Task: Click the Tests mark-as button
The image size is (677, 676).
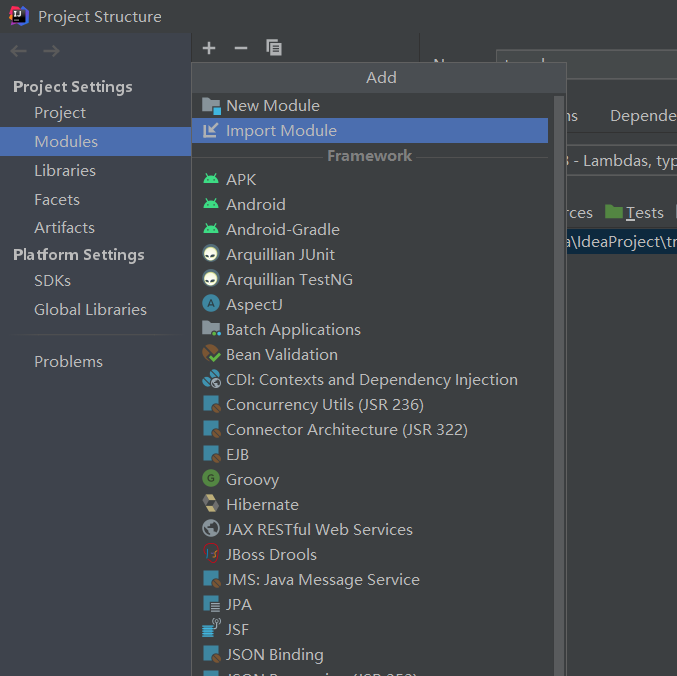Action: point(635,212)
